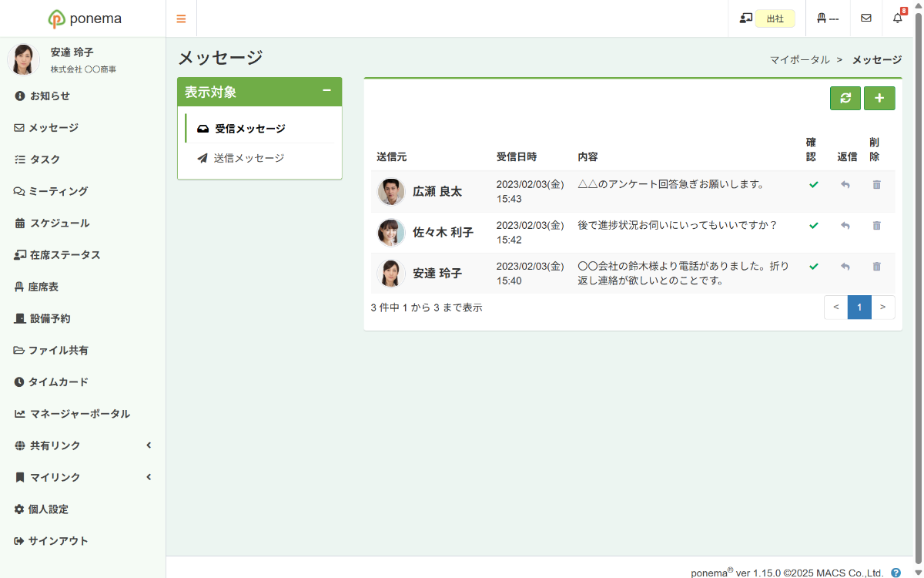Open メッセージ in sidebar
The height and width of the screenshot is (578, 924).
click(x=82, y=128)
